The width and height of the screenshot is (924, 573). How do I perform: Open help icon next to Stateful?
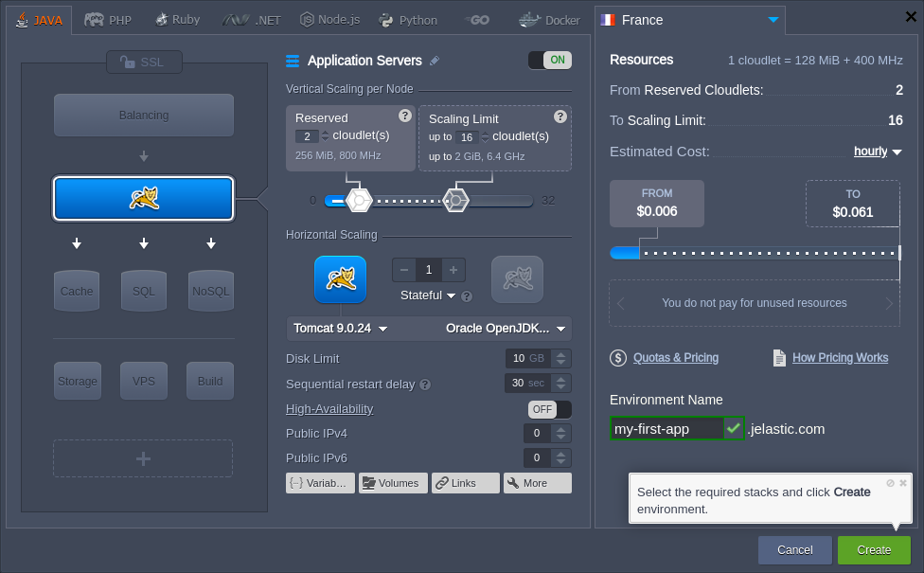click(x=467, y=296)
